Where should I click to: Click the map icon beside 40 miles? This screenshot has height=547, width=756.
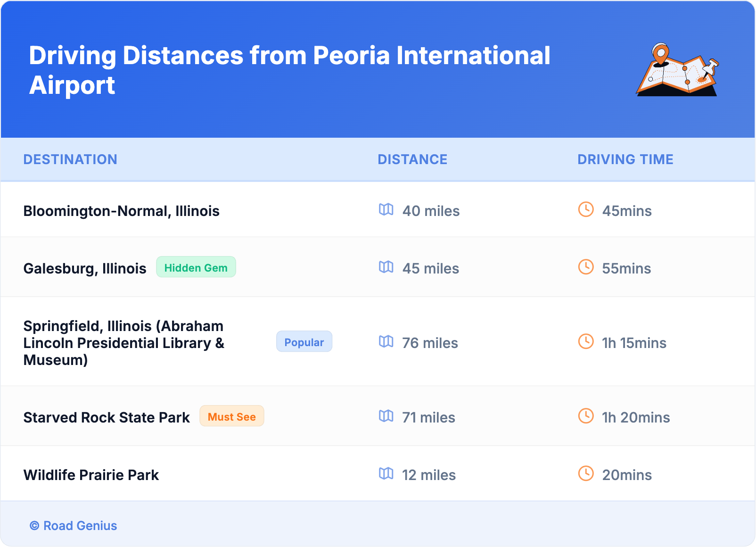[x=386, y=209]
